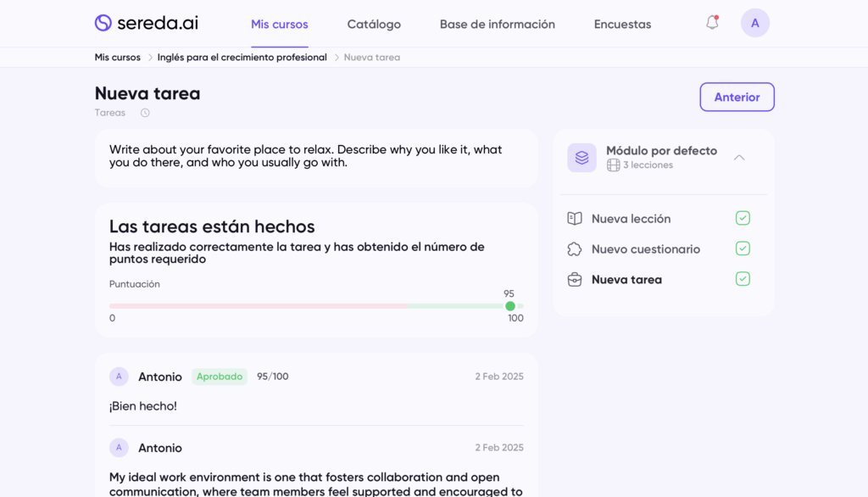
Task: Click the Nueva lección completion checkmark
Action: (743, 219)
